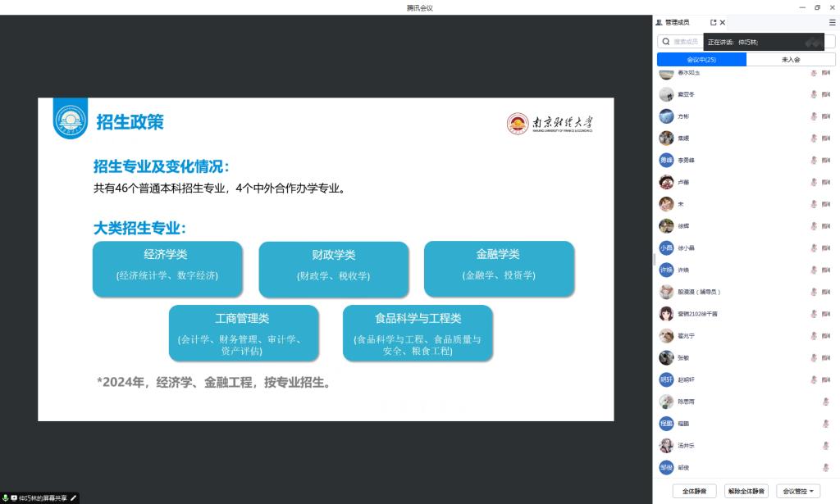The image size is (840, 504).
Task: Open the hamburger menu in member panel
Action: pos(832,22)
